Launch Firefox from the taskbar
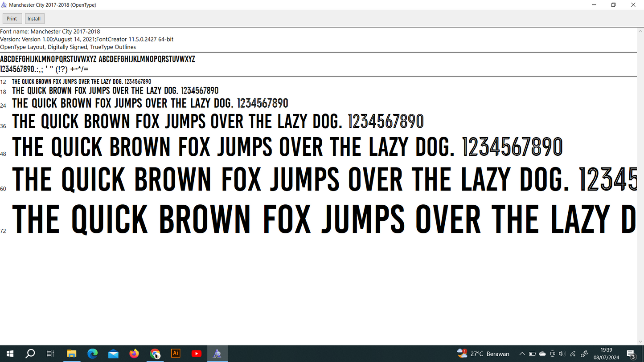644x362 pixels. coord(134,354)
